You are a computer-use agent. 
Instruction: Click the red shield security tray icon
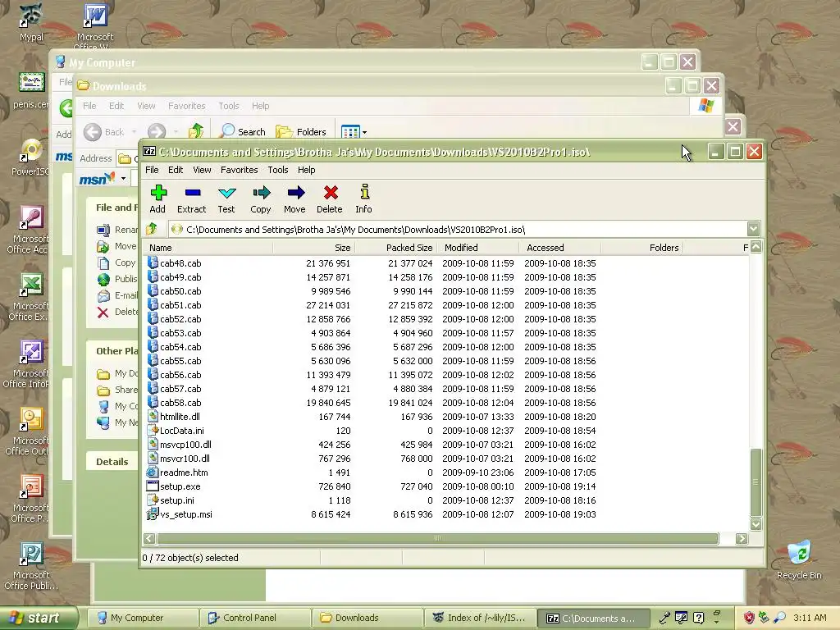coord(749,618)
